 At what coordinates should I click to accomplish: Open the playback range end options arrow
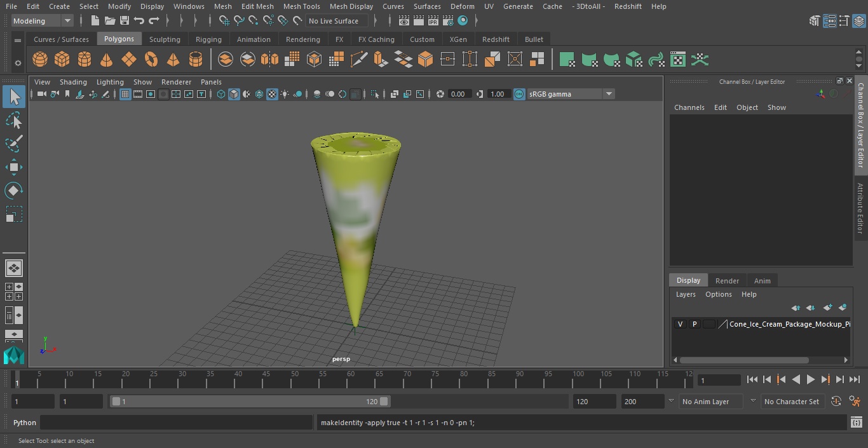coord(671,402)
